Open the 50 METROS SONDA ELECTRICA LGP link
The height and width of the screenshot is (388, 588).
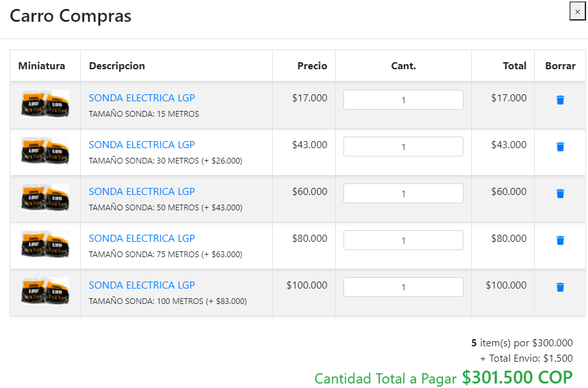[x=142, y=191]
